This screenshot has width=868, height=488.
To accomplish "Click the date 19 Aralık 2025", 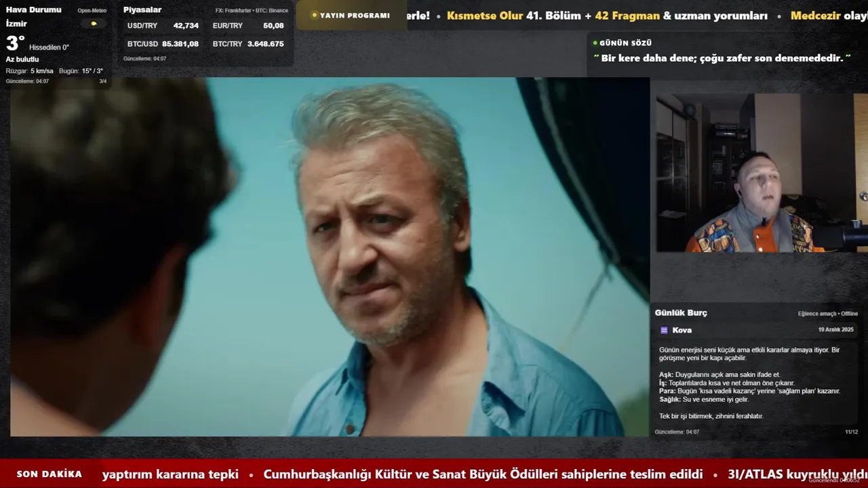I will click(x=835, y=329).
